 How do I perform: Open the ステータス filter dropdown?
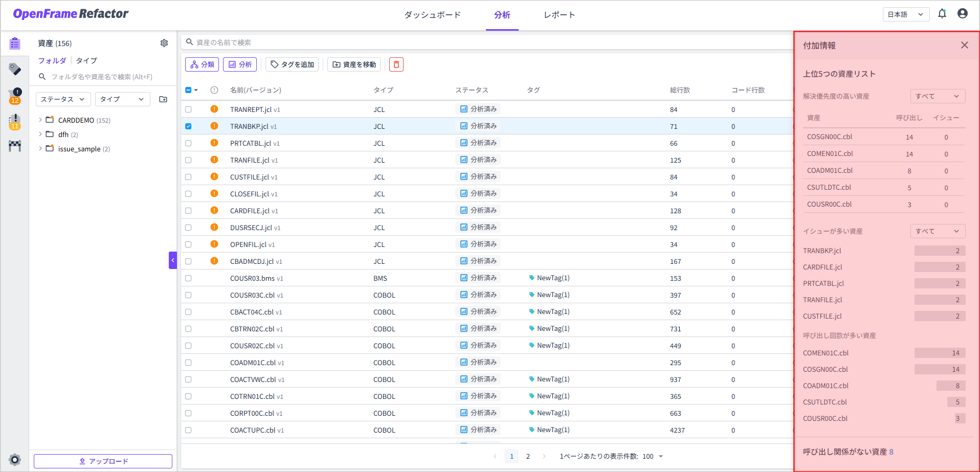point(63,99)
